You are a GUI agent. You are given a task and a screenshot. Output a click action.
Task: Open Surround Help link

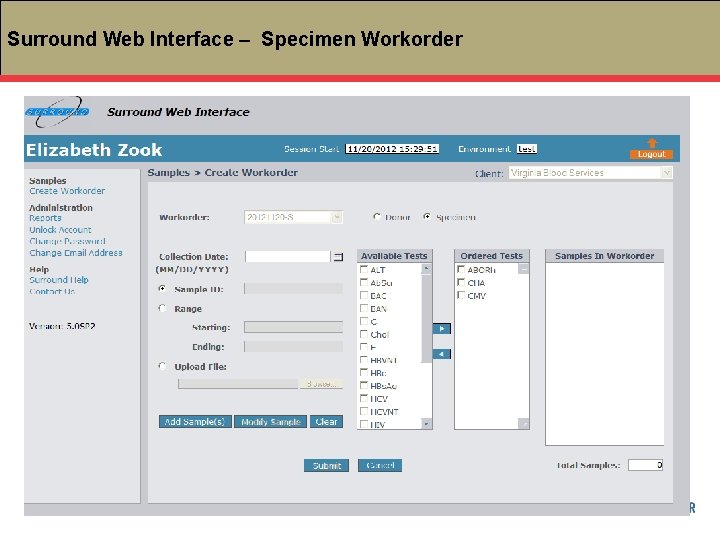(x=59, y=280)
